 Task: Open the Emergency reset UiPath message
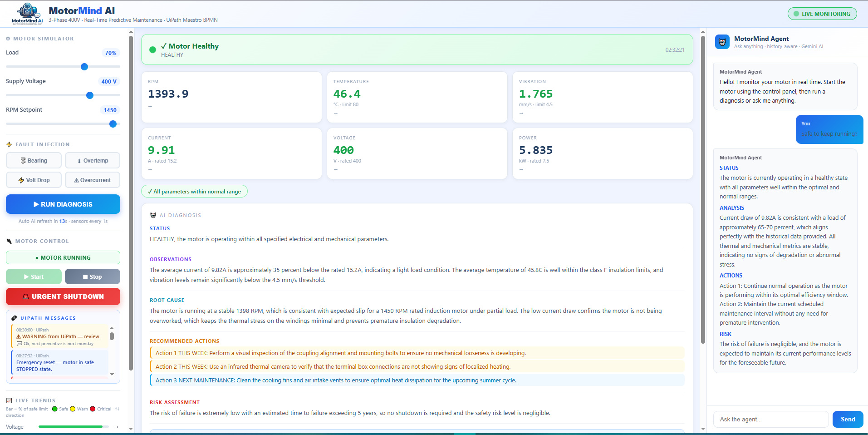(x=59, y=362)
